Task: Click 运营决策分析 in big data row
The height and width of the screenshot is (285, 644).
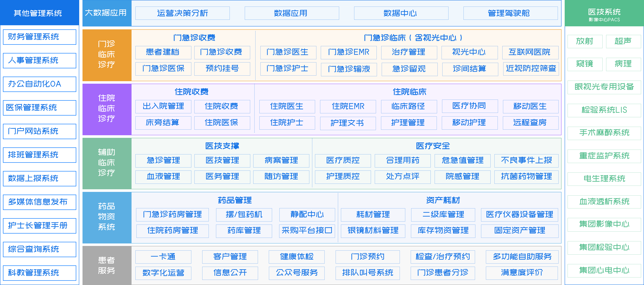Action: pyautogui.click(x=182, y=13)
